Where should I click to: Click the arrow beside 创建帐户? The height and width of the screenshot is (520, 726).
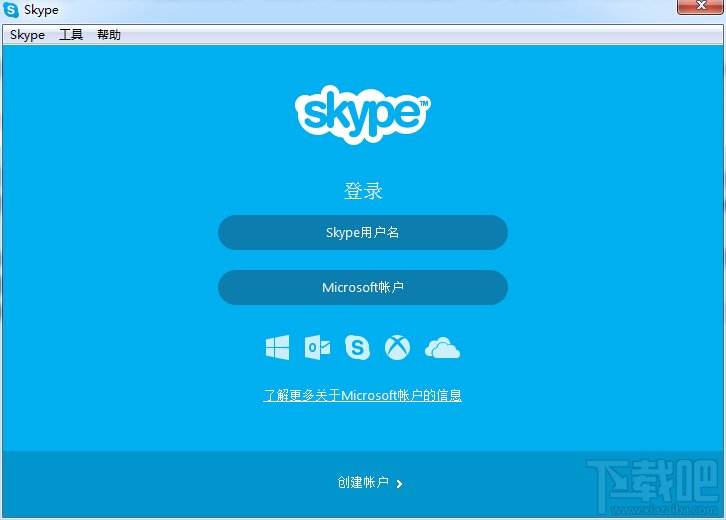coord(399,484)
